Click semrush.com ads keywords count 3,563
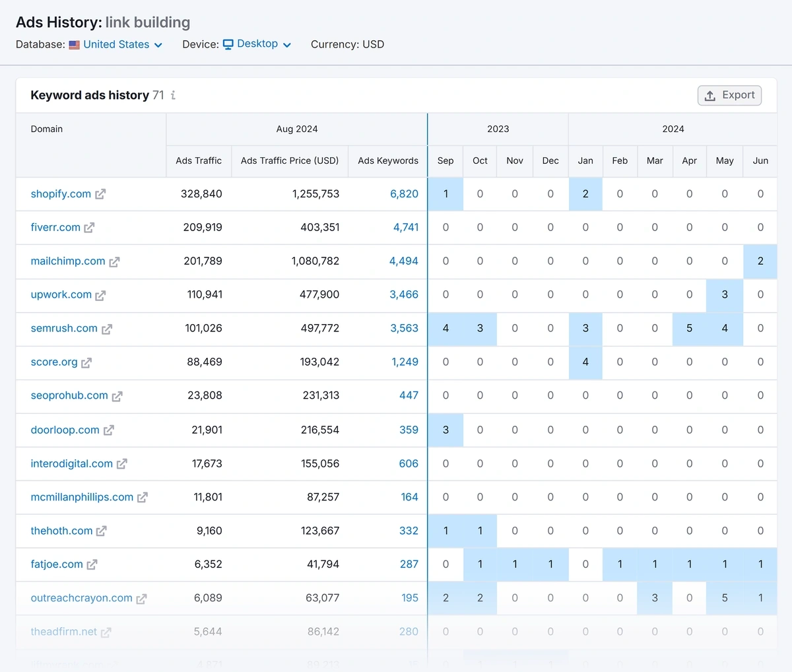This screenshot has height=672, width=792. click(x=404, y=328)
